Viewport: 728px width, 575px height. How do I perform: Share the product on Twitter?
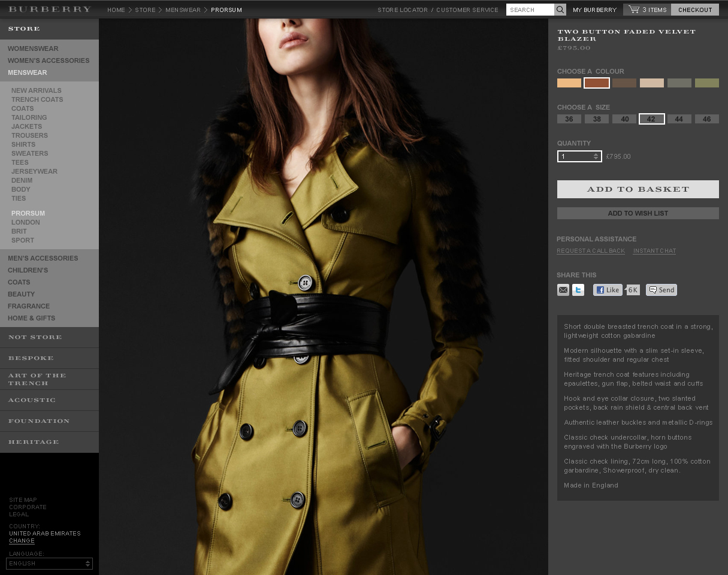pyautogui.click(x=578, y=290)
